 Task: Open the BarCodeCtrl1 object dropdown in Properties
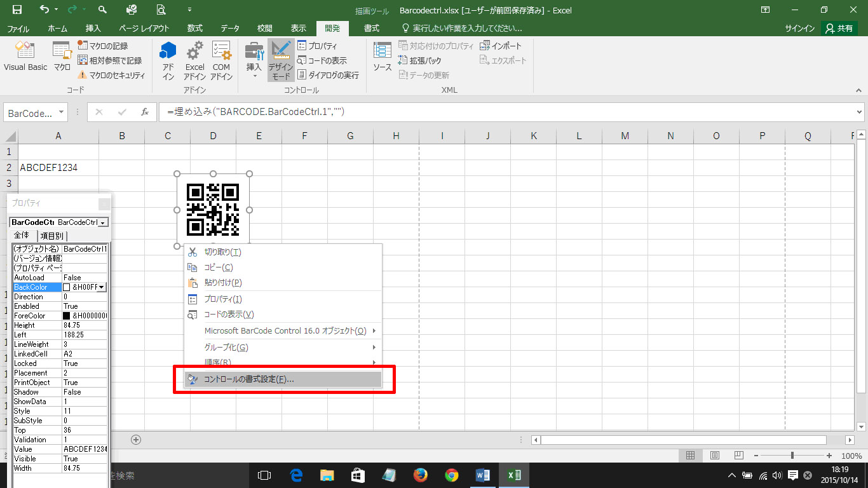(x=103, y=222)
